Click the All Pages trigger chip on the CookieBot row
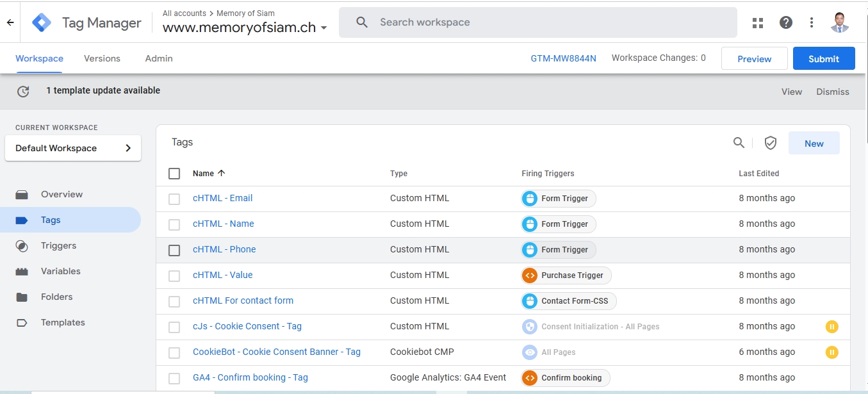 549,352
